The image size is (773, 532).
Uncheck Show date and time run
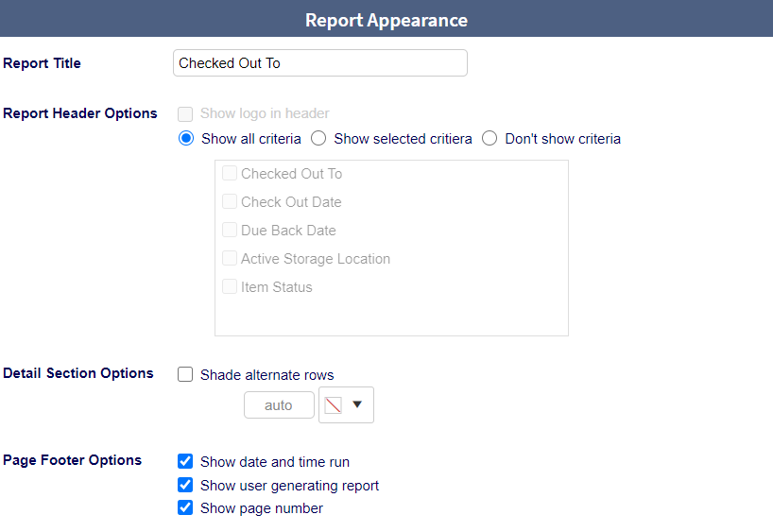185,461
